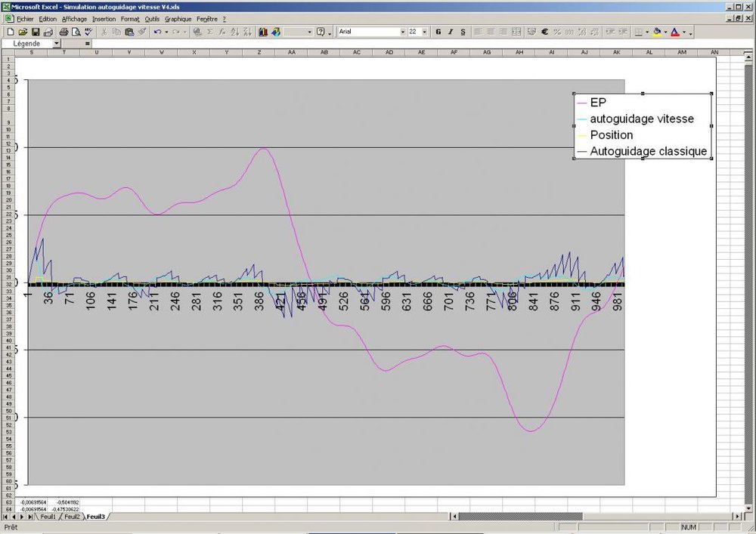Open the ? help menu
Viewport: 756px width, 534px height.
[225, 19]
